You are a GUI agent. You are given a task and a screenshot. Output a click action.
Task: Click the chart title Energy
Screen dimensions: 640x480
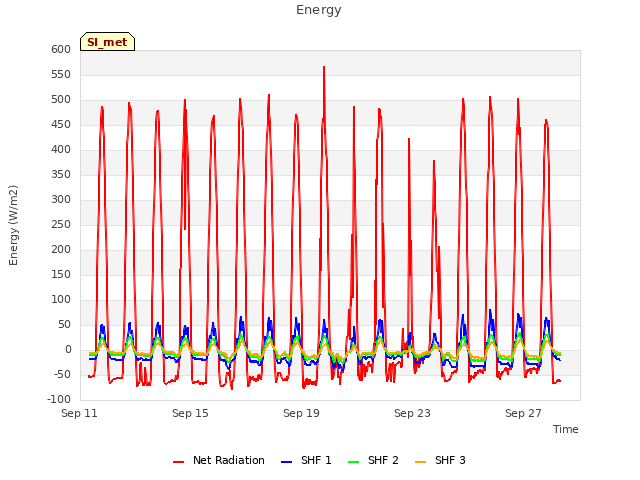(x=319, y=10)
